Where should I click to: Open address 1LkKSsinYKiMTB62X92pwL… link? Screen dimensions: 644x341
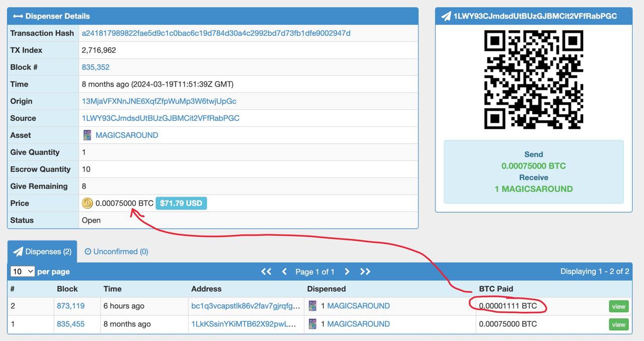(244, 324)
